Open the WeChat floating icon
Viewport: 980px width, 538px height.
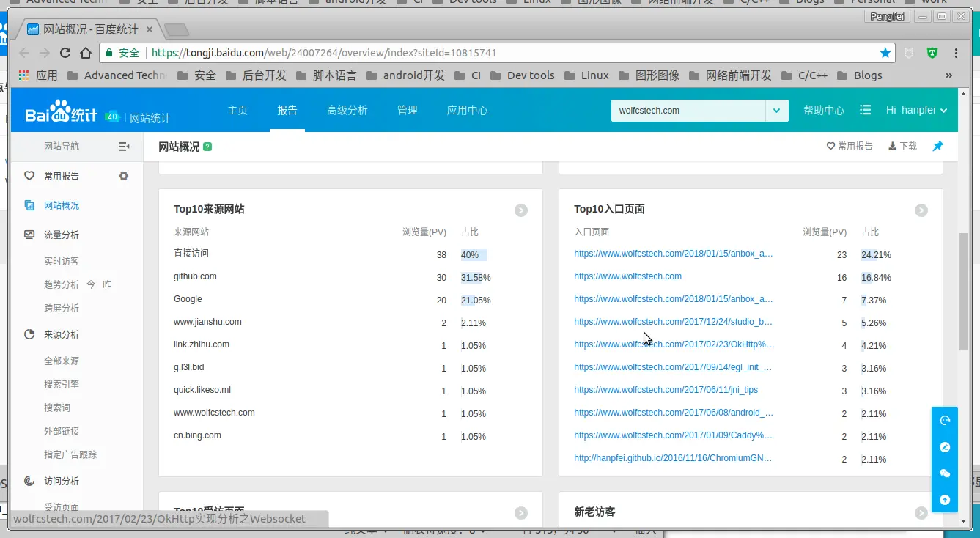(945, 473)
